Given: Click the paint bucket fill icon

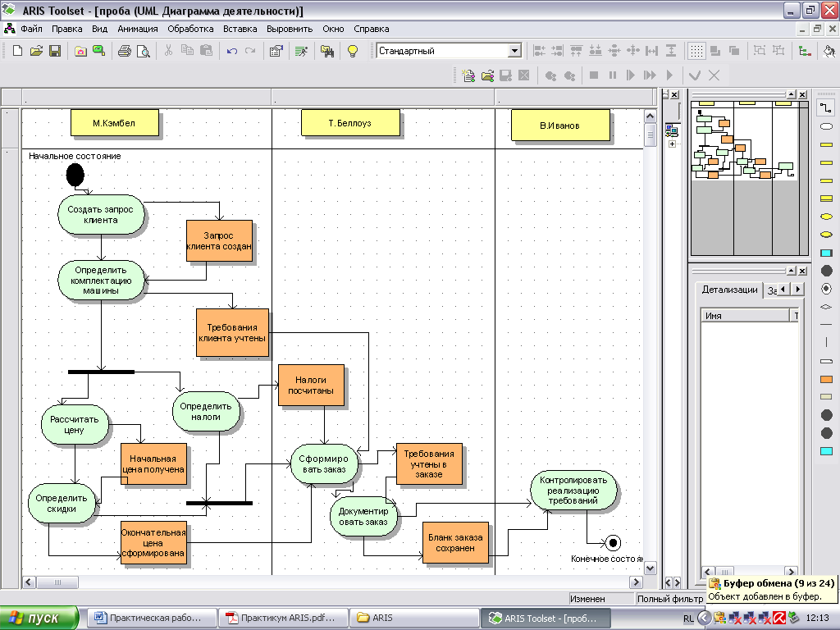Looking at the screenshot, I should click(829, 51).
